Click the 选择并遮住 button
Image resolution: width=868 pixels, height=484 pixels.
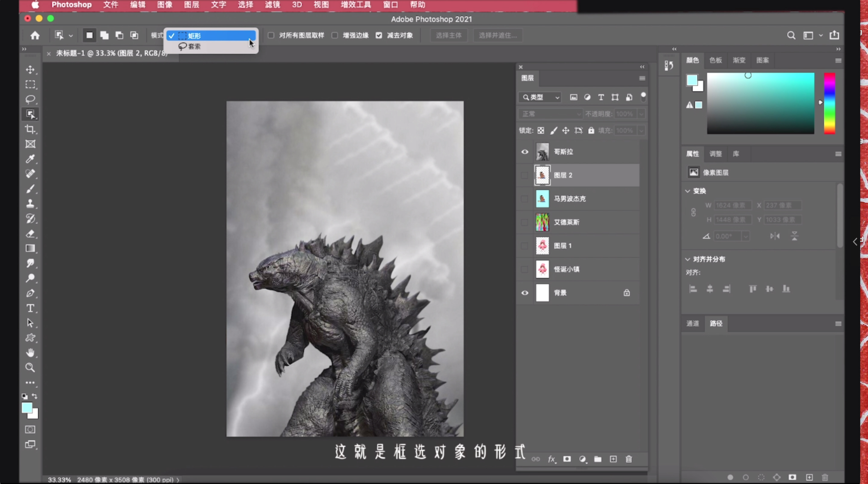(x=497, y=35)
